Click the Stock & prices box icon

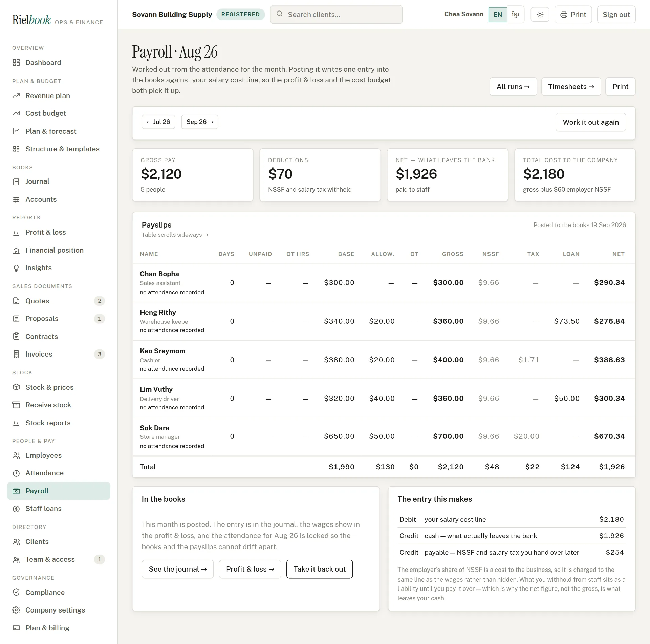click(16, 387)
